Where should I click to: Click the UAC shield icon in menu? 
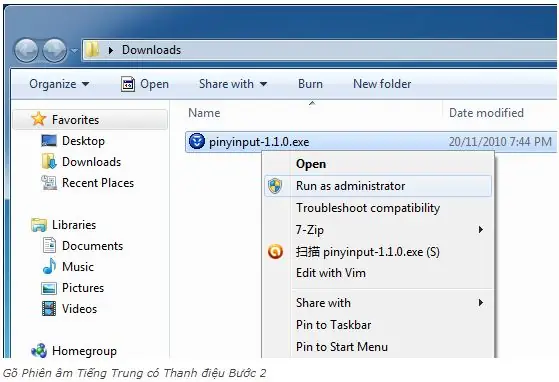pos(275,186)
